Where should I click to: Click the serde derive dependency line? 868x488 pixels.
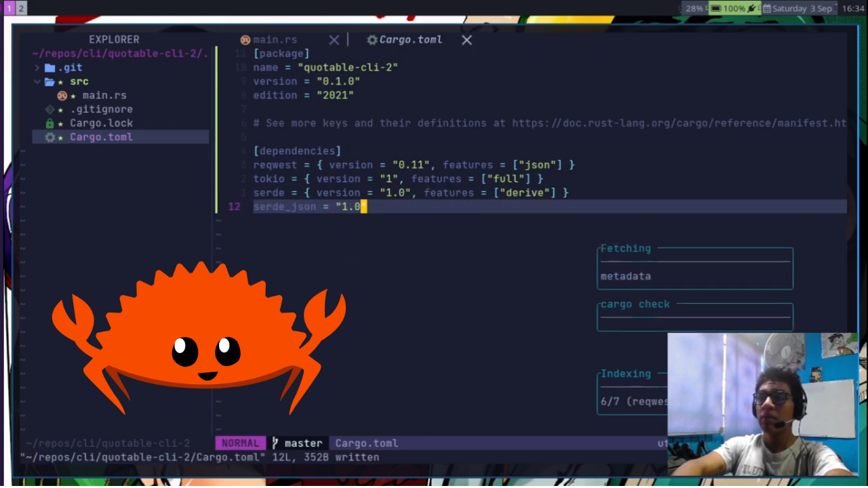pos(411,192)
